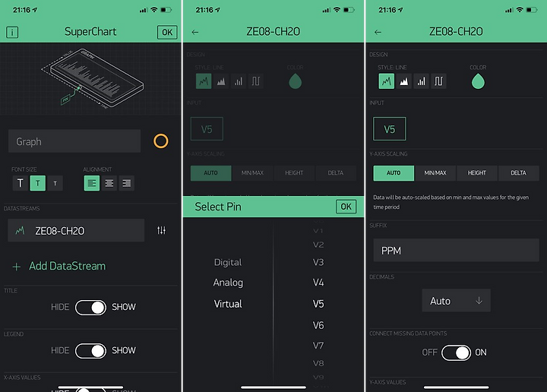Tap Add DataStream link
Screen dimensions: 547x392
68,266
